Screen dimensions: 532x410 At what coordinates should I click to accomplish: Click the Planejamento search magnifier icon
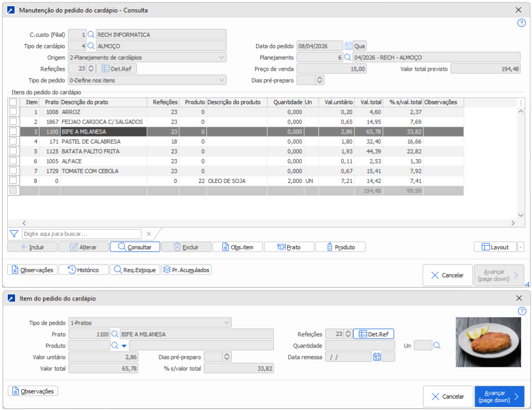tap(348, 57)
